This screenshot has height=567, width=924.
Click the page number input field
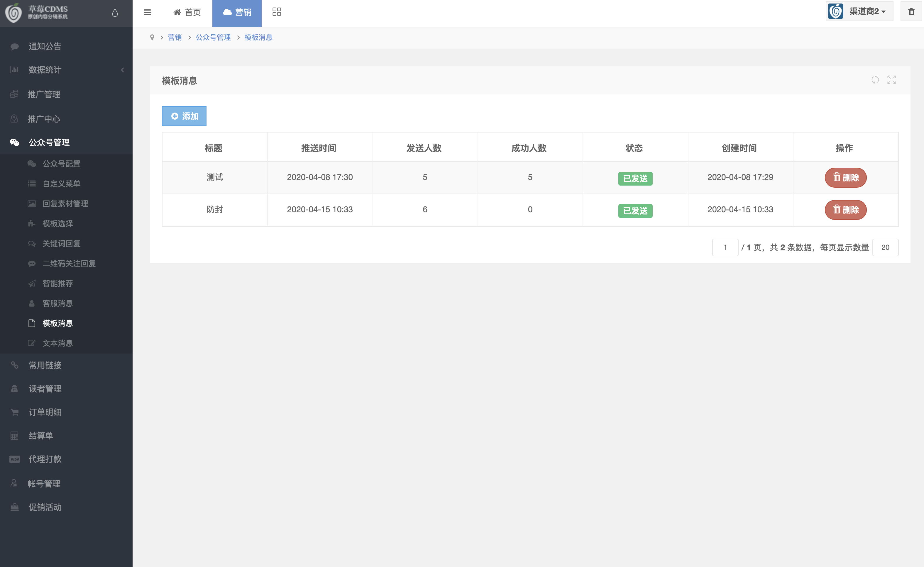pyautogui.click(x=725, y=247)
